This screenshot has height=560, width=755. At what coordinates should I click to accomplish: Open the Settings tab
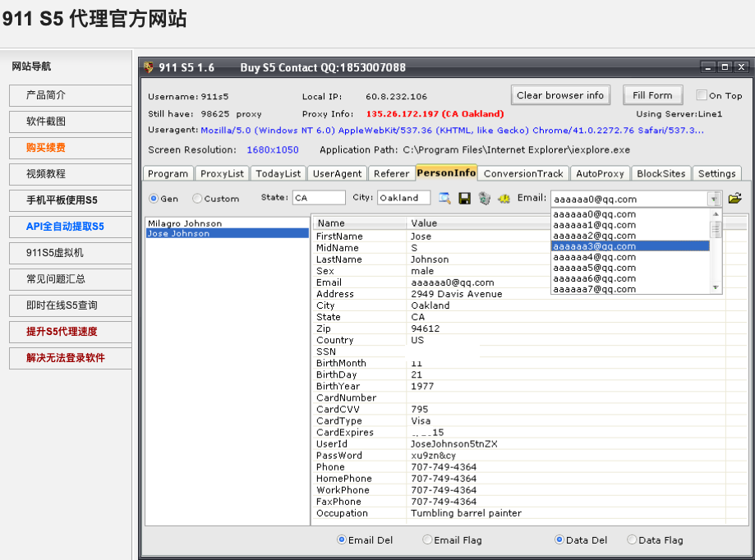[x=716, y=173]
